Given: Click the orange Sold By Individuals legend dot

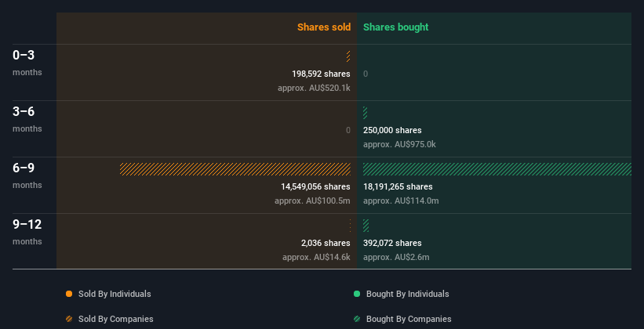Looking at the screenshot, I should pyautogui.click(x=69, y=294).
